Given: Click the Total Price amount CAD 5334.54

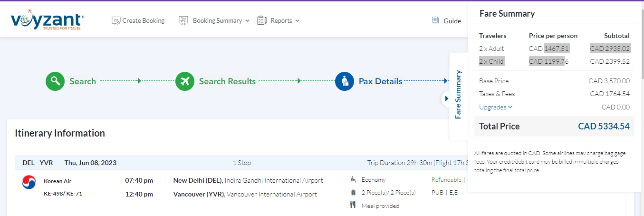Looking at the screenshot, I should click(x=604, y=127).
